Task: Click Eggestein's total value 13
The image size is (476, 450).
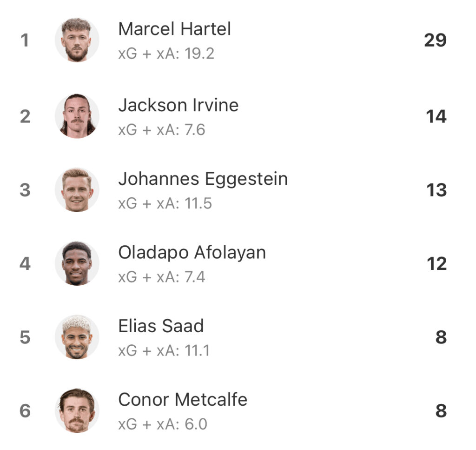Action: click(x=436, y=190)
